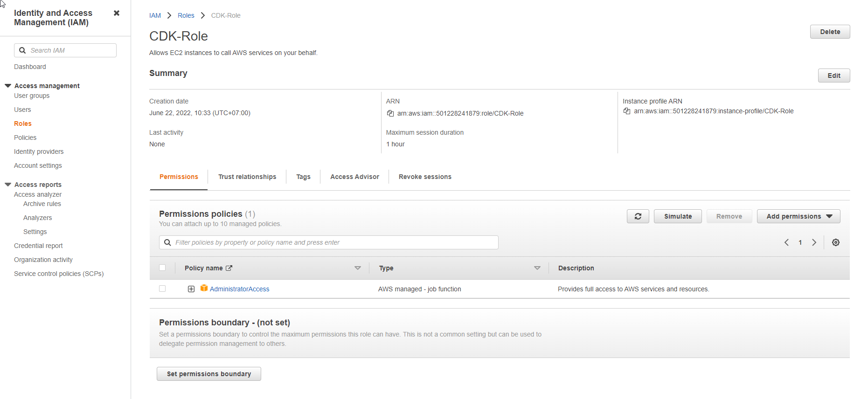Image resolution: width=868 pixels, height=399 pixels.
Task: Select the instance profile ARN text
Action: [x=714, y=111]
